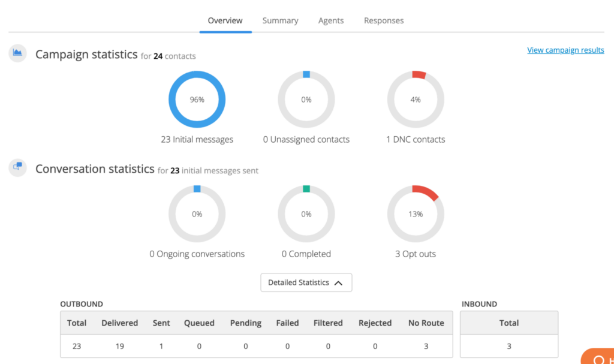Click the 'for 24 contacts' text
The height and width of the screenshot is (364, 614).
pyautogui.click(x=168, y=56)
